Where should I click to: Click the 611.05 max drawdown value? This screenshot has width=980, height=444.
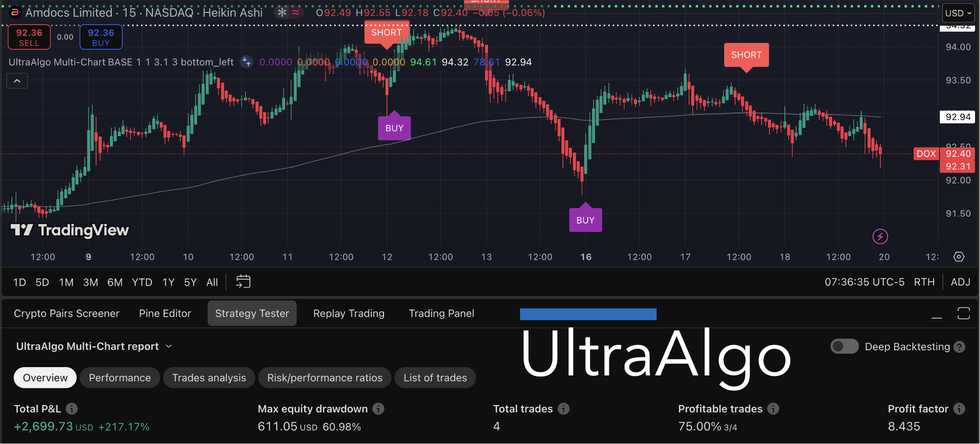278,426
